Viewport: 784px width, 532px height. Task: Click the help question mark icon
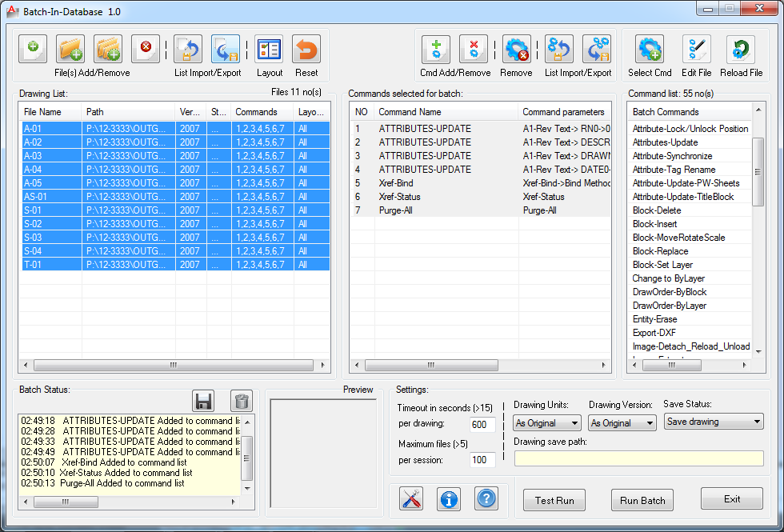tap(486, 498)
